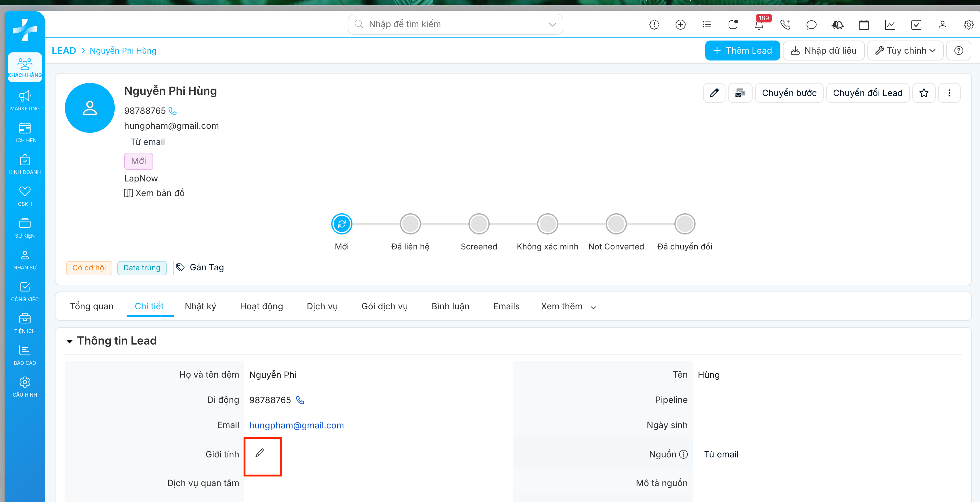
Task: Collapse the Thông tin Lead section
Action: pyautogui.click(x=70, y=341)
